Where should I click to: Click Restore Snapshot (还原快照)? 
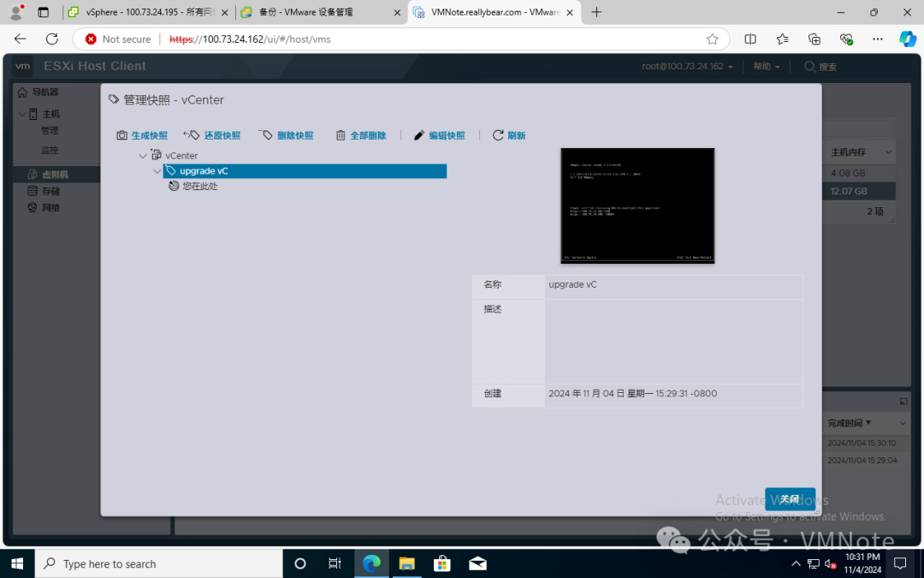(x=211, y=135)
